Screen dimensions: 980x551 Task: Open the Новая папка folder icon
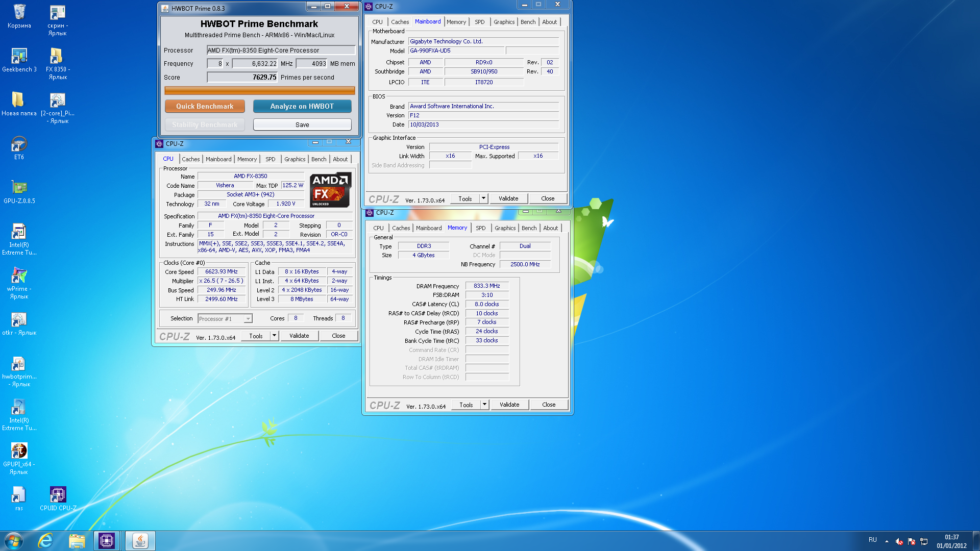tap(19, 104)
